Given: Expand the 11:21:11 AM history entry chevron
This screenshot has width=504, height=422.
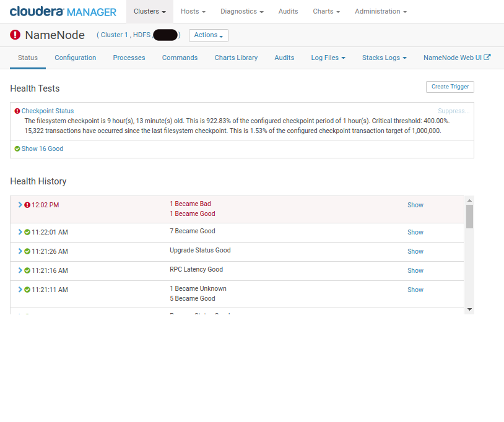Looking at the screenshot, I should [20, 290].
